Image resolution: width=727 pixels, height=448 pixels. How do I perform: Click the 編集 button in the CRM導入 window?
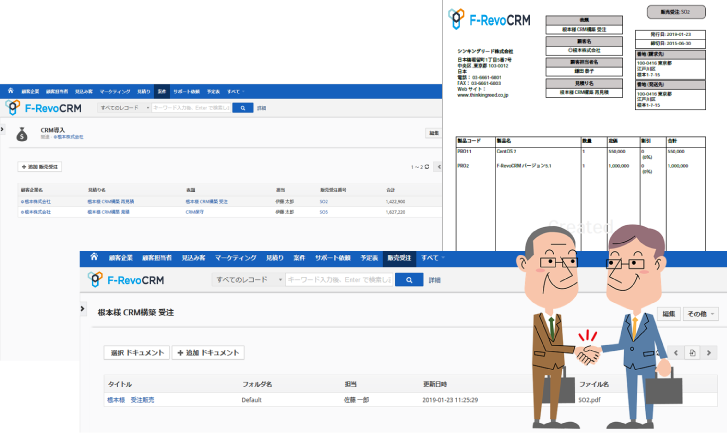(434, 133)
